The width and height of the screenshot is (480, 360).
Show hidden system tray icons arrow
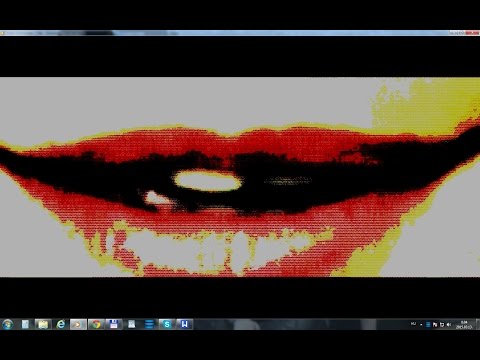click(x=421, y=324)
